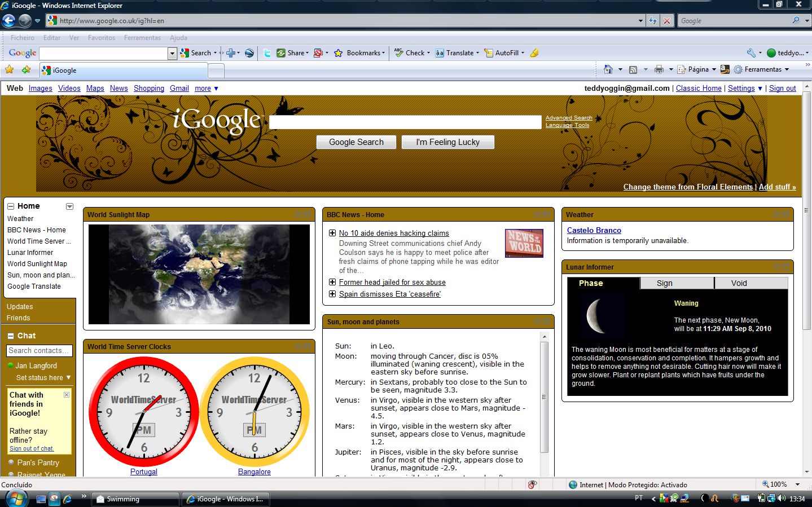
Task: Click the Windows Start orb
Action: click(x=16, y=499)
